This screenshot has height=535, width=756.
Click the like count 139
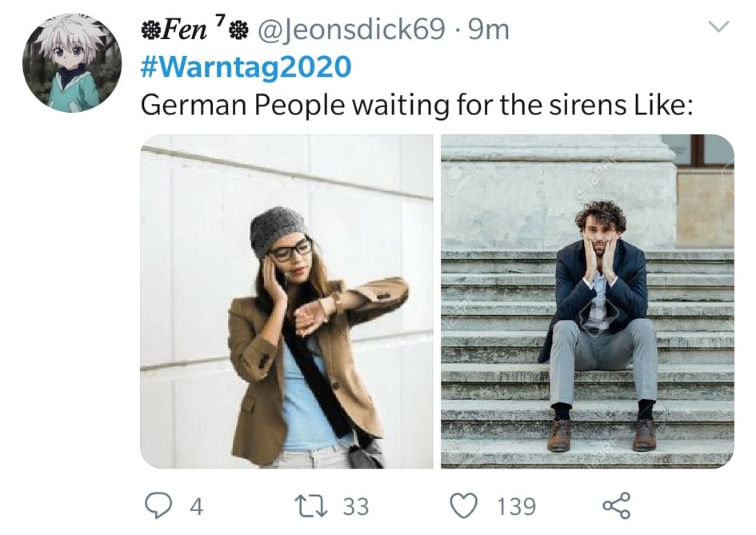coord(515,505)
